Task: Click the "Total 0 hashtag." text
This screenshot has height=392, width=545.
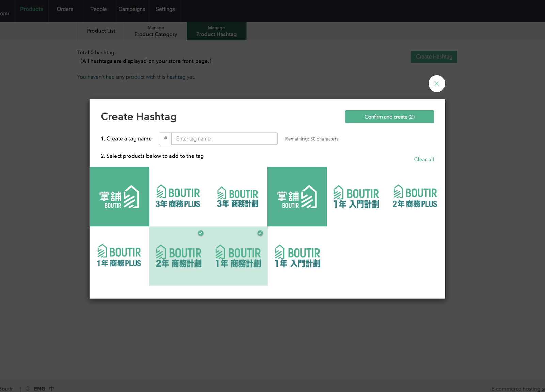Action: (96, 53)
